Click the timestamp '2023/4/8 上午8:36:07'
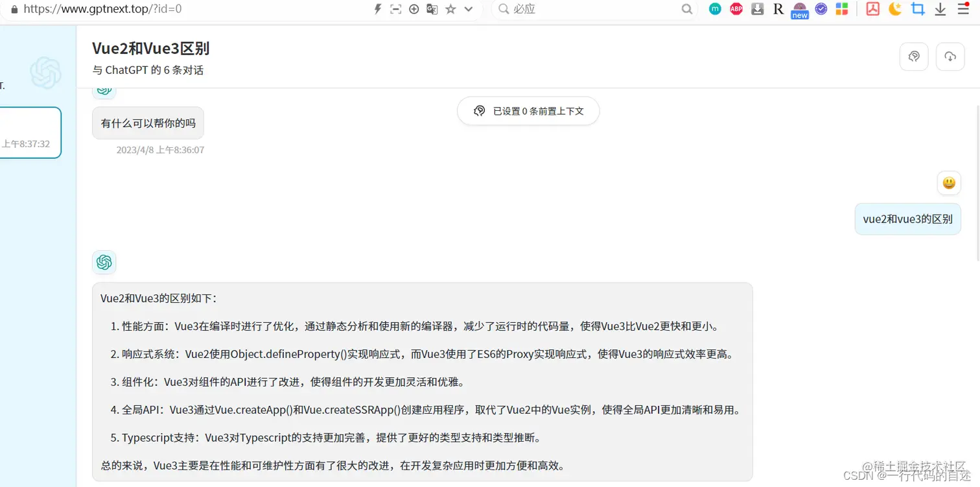 pos(160,150)
